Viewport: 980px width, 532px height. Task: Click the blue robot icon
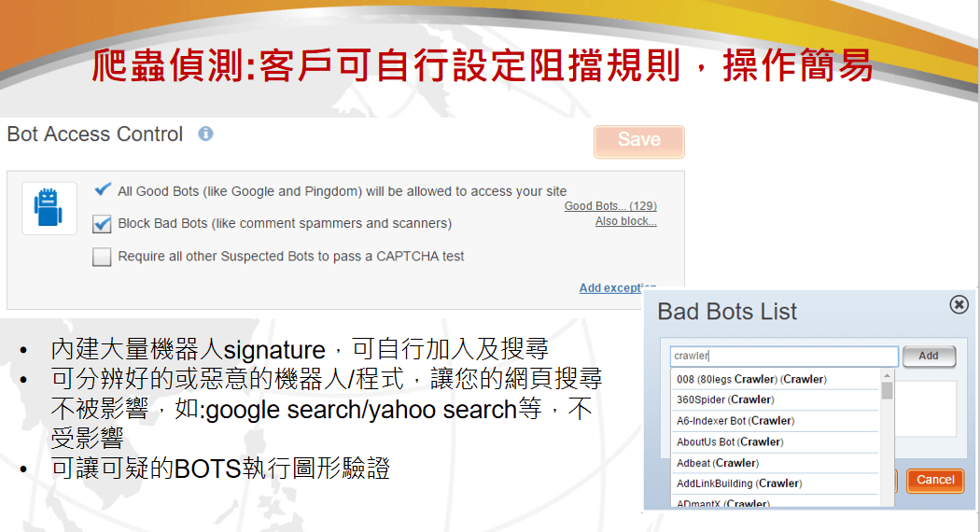[49, 208]
